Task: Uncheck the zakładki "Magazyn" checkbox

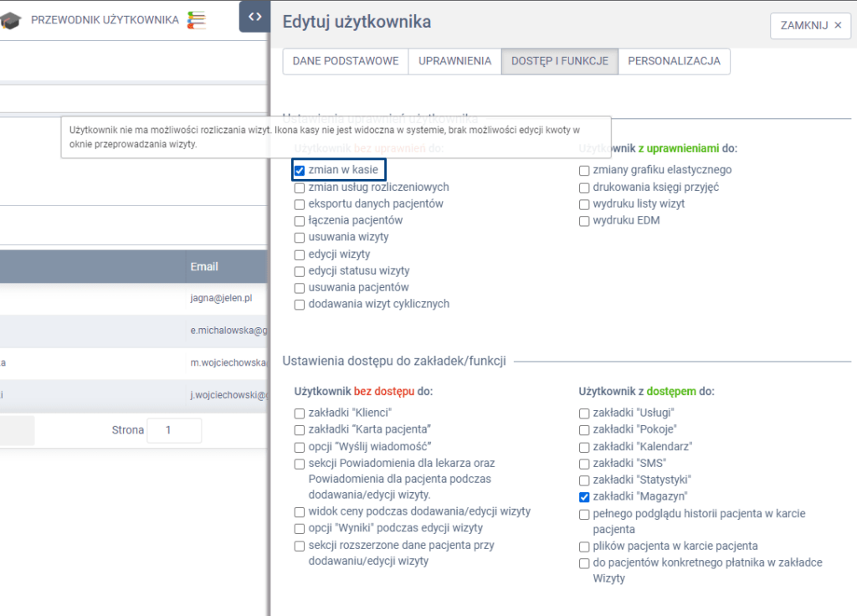Action: pyautogui.click(x=584, y=497)
